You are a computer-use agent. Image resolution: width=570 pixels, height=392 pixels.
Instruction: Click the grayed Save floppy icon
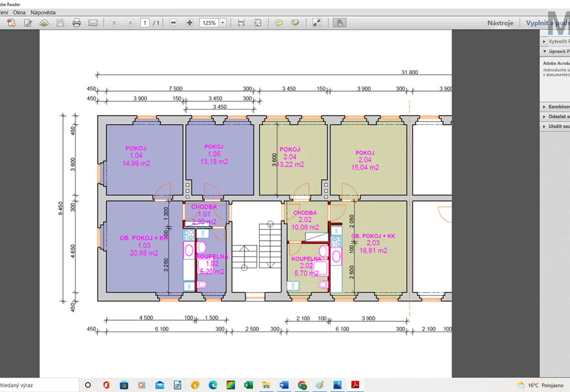(x=60, y=23)
